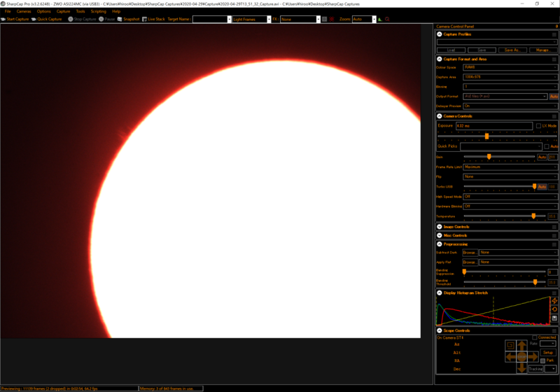Viewport: 560px width, 392px height.
Task: Open the Camera Controls section menu icon
Action: [x=554, y=116]
